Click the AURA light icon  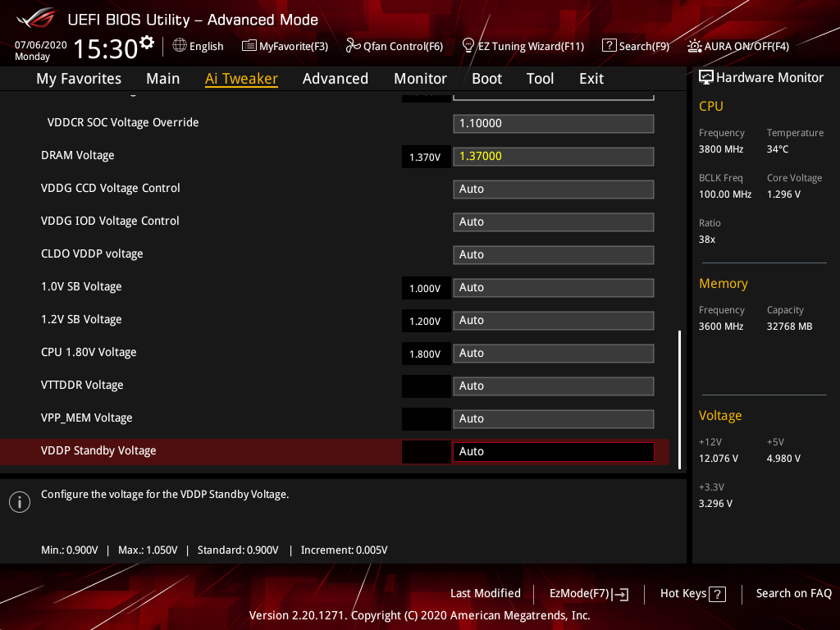tap(695, 46)
